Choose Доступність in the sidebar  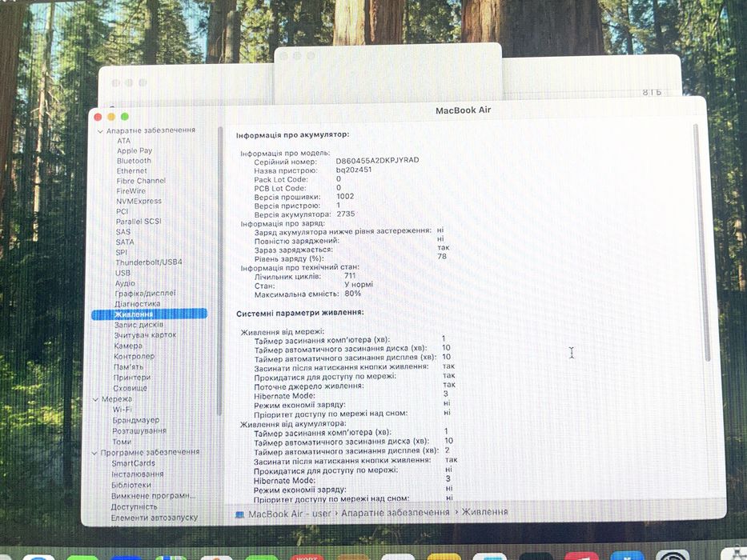[134, 506]
